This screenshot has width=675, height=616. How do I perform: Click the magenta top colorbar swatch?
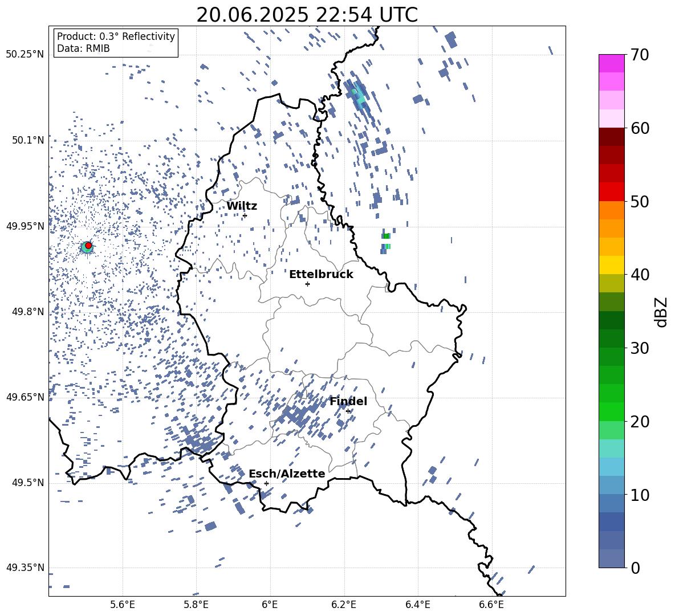pyautogui.click(x=611, y=63)
